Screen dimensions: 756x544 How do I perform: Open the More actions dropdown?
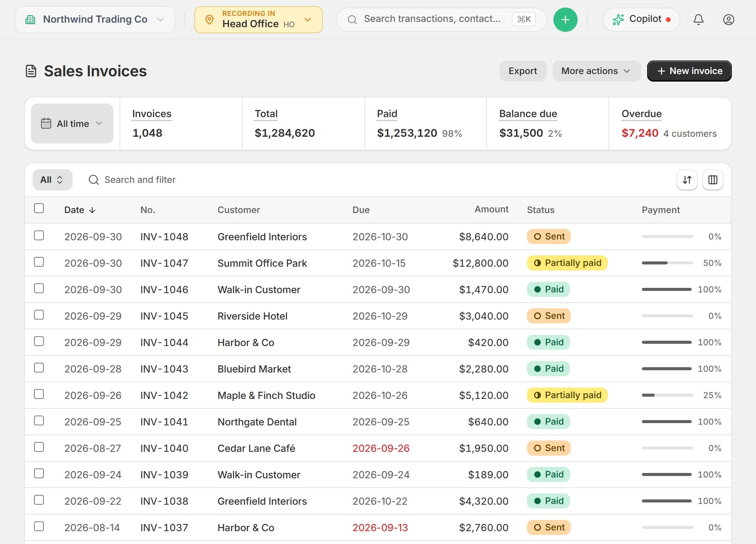pos(596,71)
